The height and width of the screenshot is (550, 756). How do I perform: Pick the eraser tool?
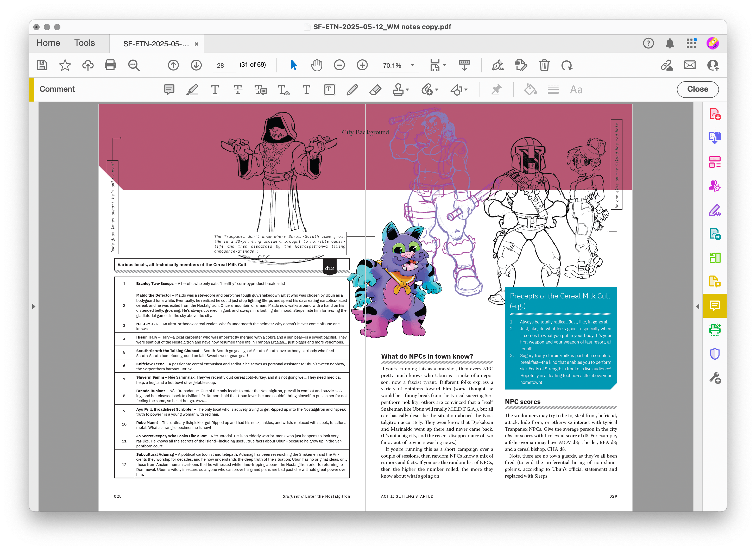pyautogui.click(x=375, y=89)
